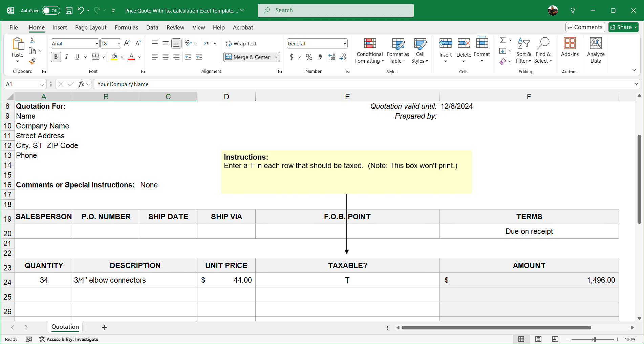Image resolution: width=644 pixels, height=344 pixels.
Task: Open the font name dropdown
Action: click(97, 43)
